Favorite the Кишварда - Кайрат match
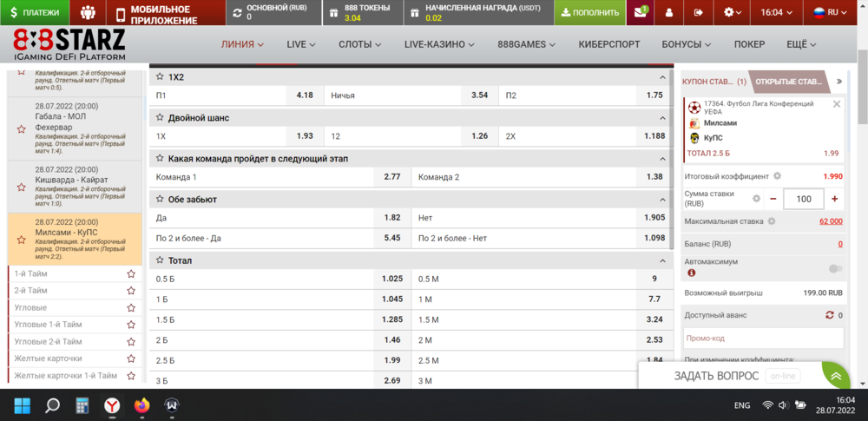The image size is (868, 421). point(21,187)
